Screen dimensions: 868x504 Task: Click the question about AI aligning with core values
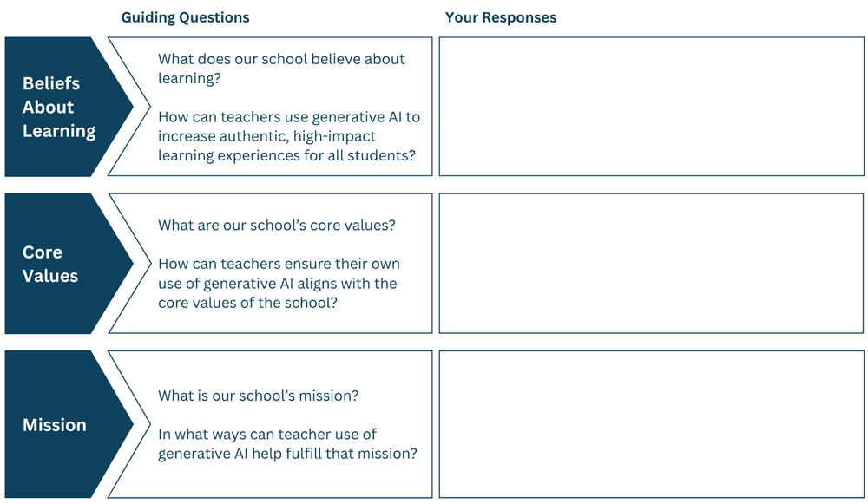[x=279, y=284]
